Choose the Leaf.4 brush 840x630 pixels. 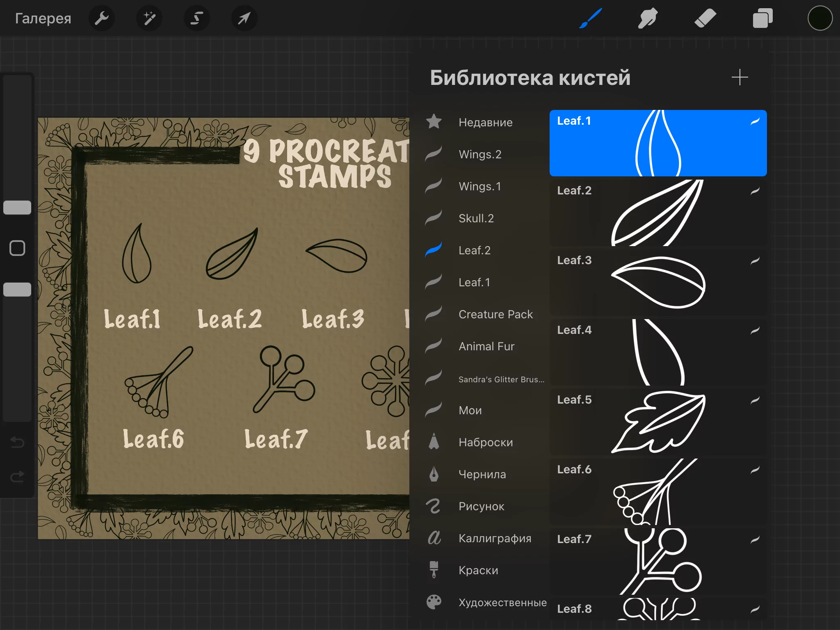[658, 352]
